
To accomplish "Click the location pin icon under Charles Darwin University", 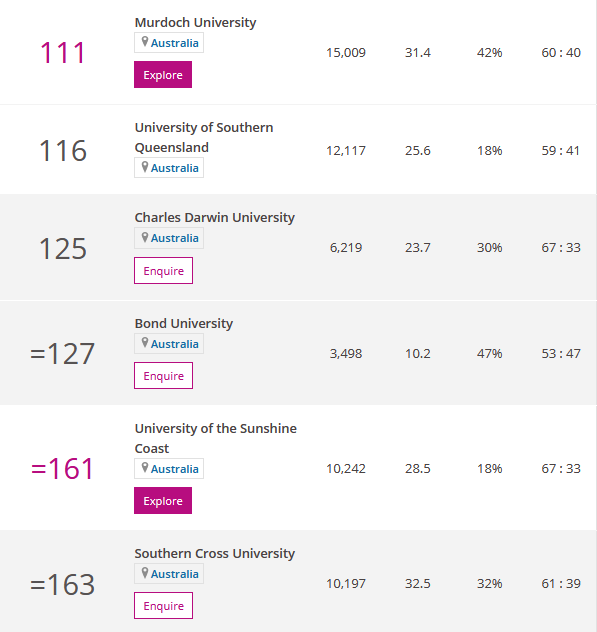I will [x=145, y=237].
